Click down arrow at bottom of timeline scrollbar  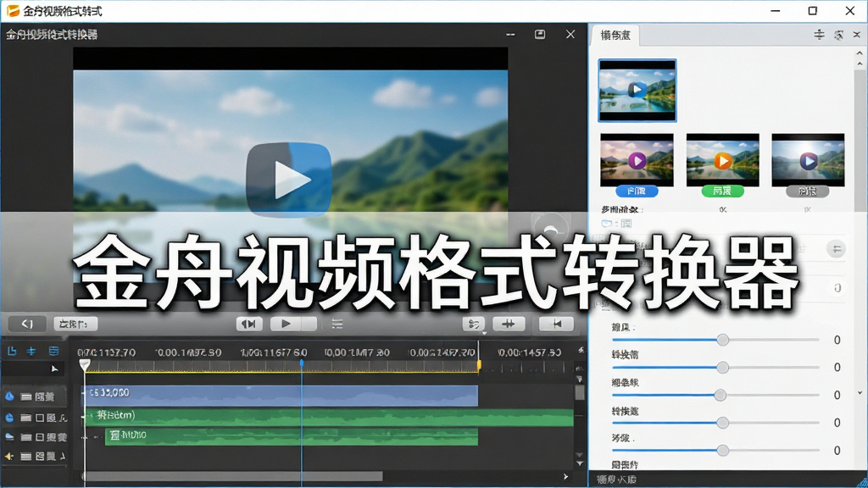(580, 463)
